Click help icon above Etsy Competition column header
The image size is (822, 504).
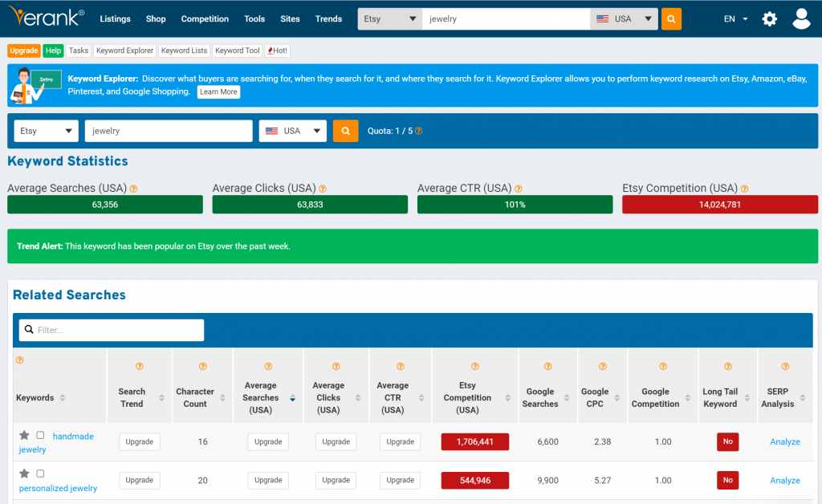click(x=475, y=366)
